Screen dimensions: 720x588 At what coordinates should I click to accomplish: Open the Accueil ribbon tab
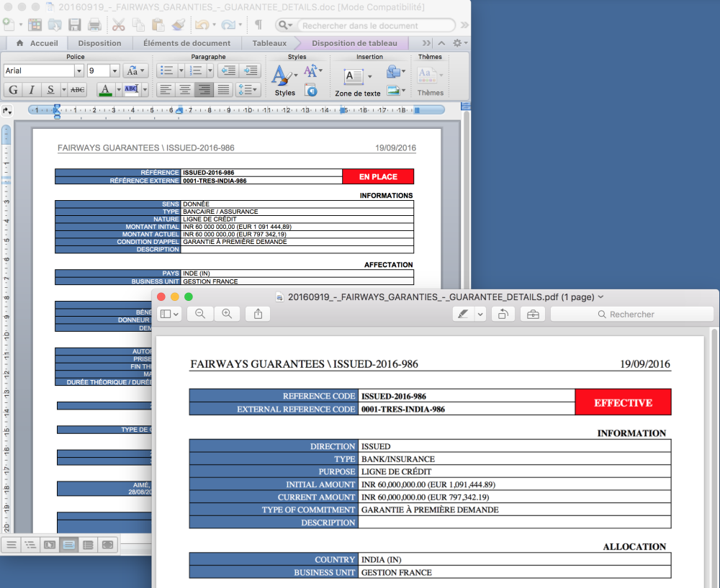point(37,43)
